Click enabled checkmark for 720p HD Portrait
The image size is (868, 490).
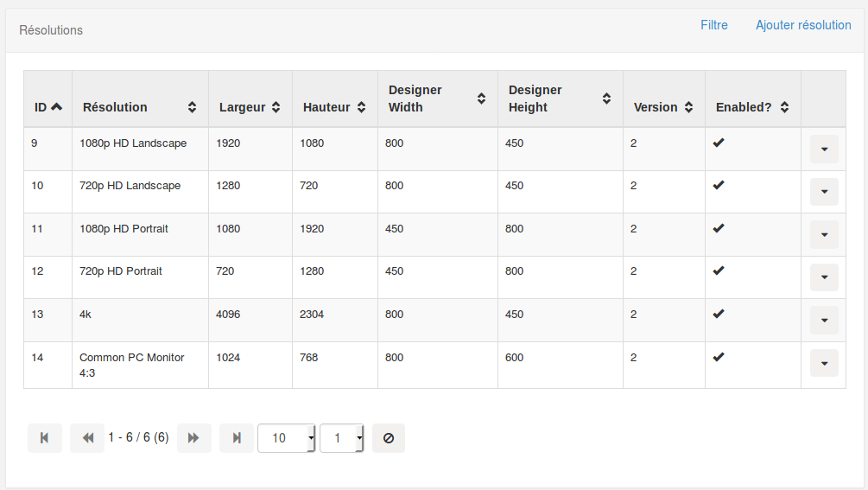tap(718, 270)
